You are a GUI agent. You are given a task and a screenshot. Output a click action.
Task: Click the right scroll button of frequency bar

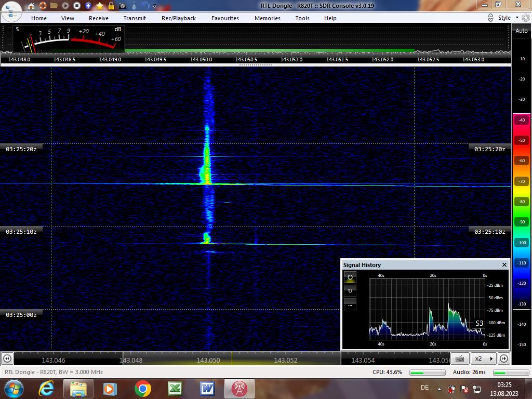click(504, 358)
